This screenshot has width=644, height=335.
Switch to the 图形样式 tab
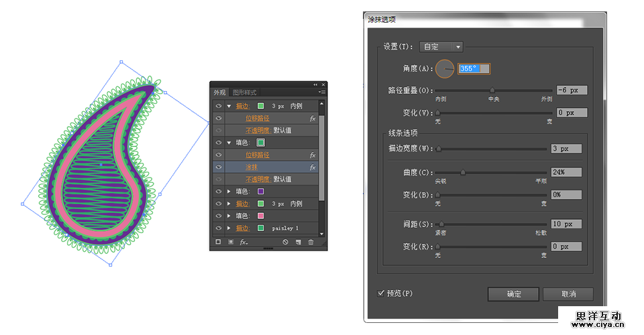point(244,92)
